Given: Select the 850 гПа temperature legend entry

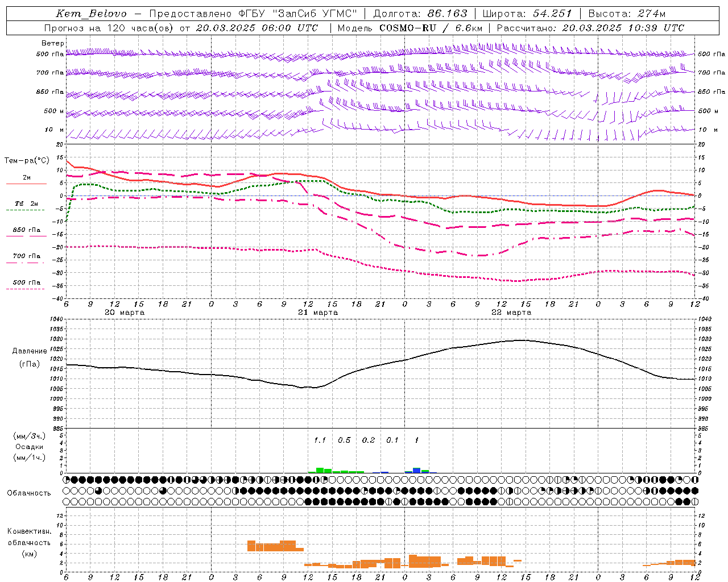Looking at the screenshot, I should tap(26, 230).
